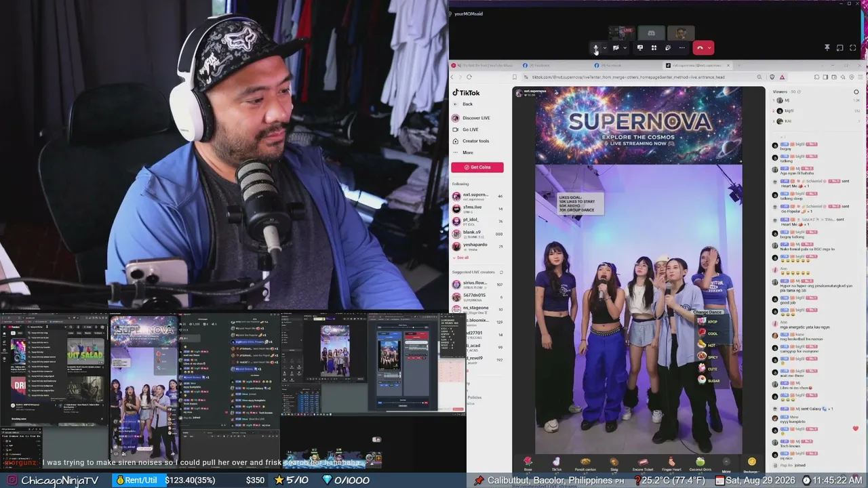868x488 pixels.
Task: Expand See all following accounts
Action: 460,258
